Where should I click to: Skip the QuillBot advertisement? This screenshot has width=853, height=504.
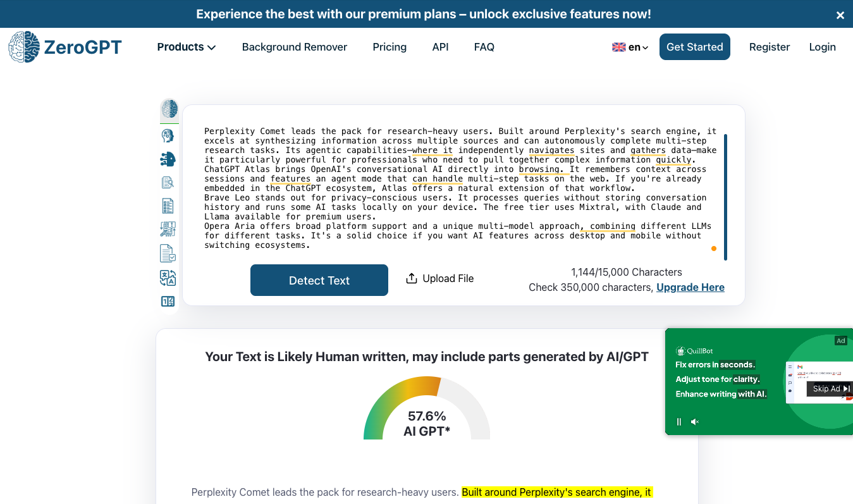[x=829, y=388]
